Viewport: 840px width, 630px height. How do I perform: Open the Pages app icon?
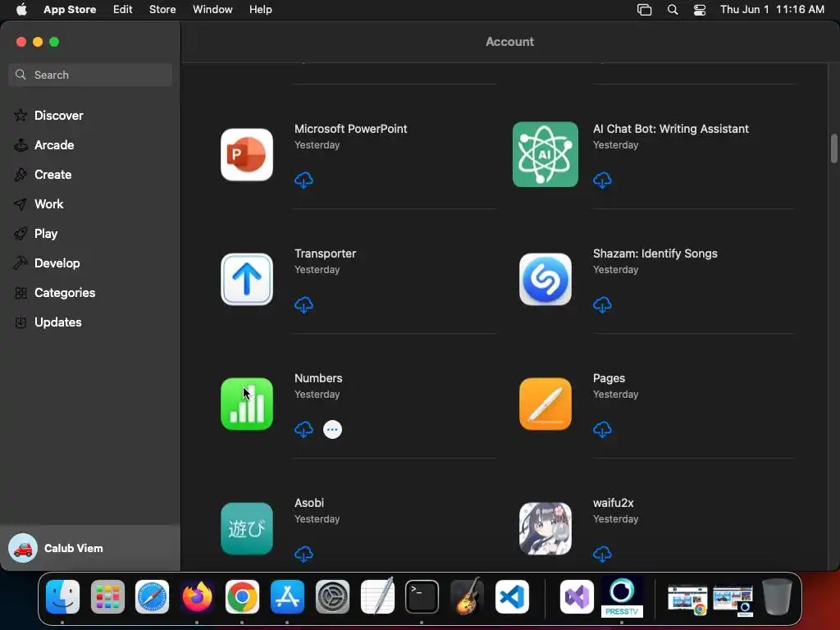[x=546, y=404]
